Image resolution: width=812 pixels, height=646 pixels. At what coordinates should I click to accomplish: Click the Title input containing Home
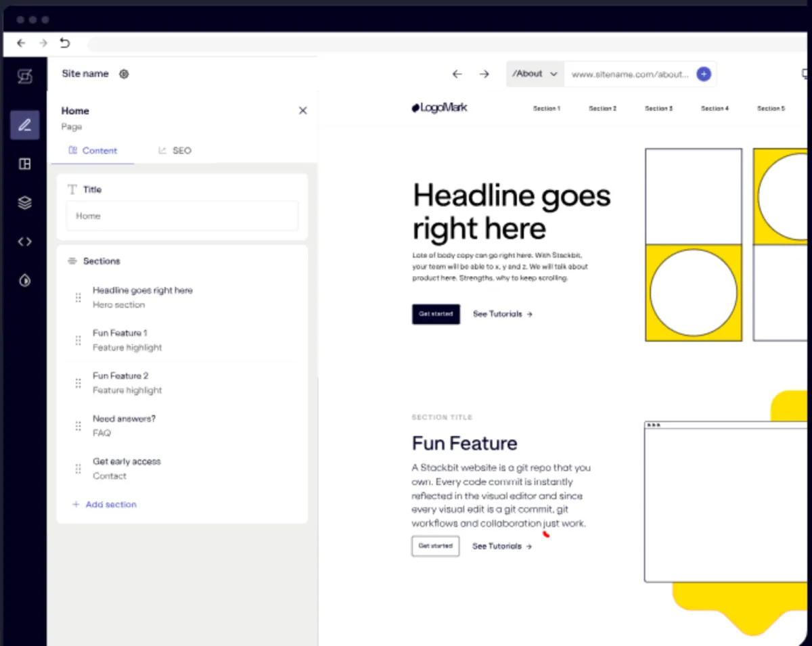pos(182,216)
